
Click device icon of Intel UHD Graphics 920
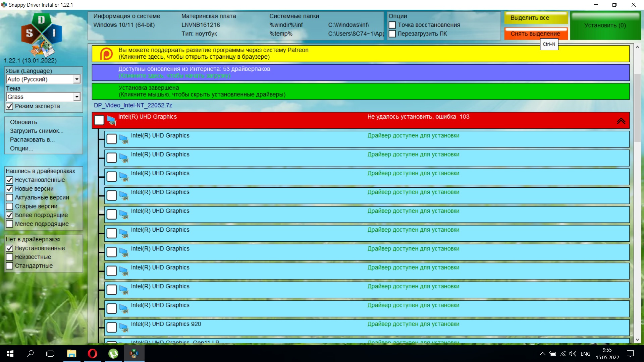124,327
